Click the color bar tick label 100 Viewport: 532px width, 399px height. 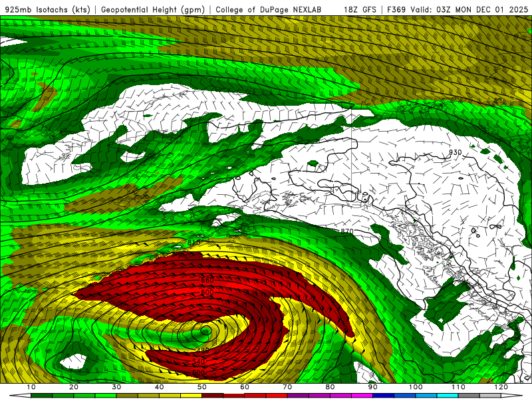tap(416, 387)
